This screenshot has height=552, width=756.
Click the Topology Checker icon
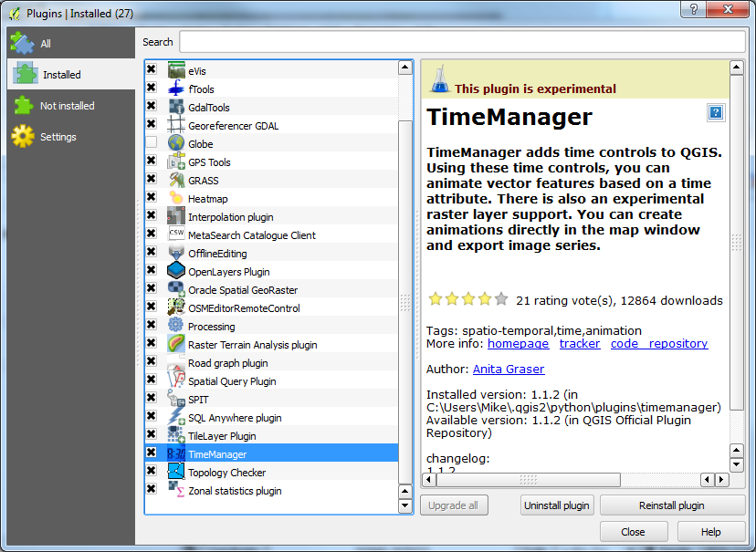pyautogui.click(x=176, y=472)
